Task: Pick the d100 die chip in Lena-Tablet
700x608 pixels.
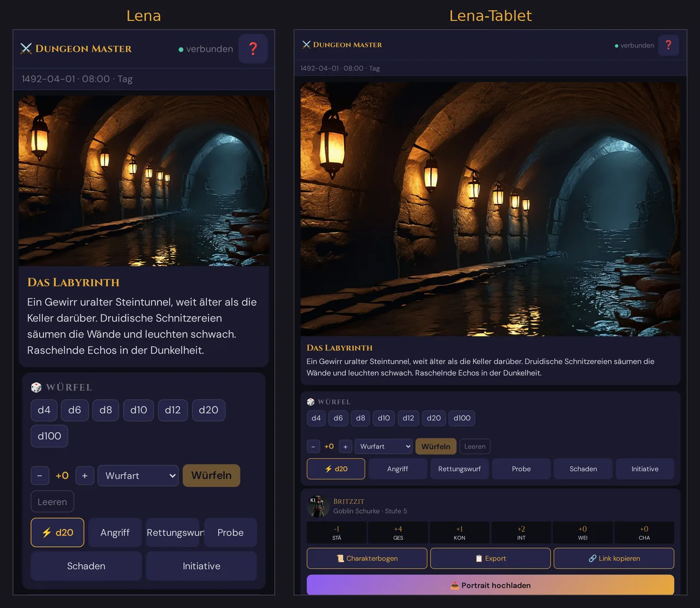Action: coord(462,418)
